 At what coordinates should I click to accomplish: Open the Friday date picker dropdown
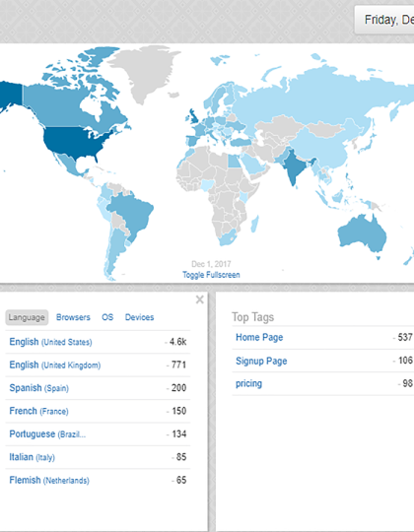pyautogui.click(x=384, y=20)
